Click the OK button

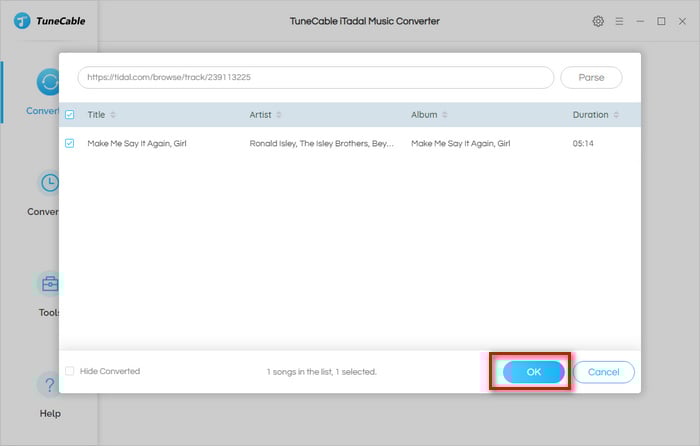tap(533, 372)
